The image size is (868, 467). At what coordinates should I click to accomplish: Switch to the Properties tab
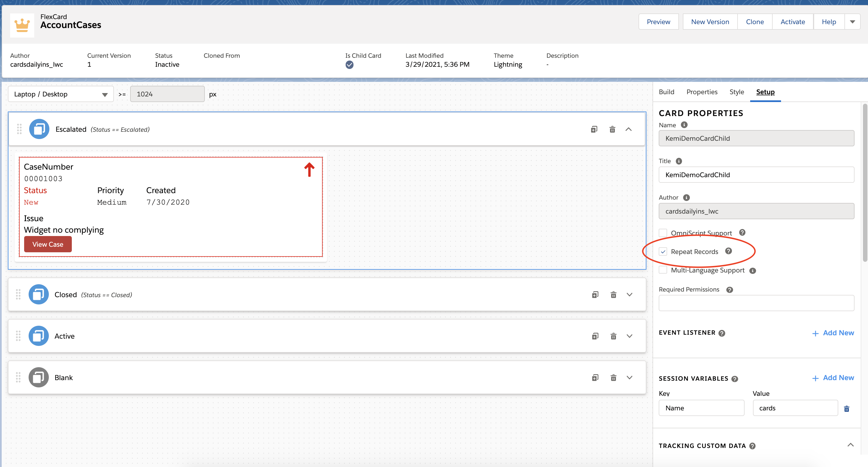point(702,92)
